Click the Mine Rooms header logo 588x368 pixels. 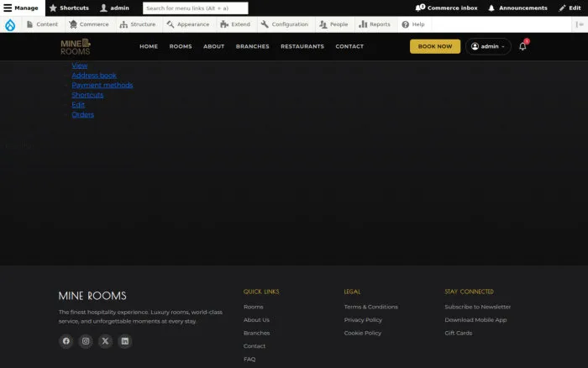(x=76, y=46)
